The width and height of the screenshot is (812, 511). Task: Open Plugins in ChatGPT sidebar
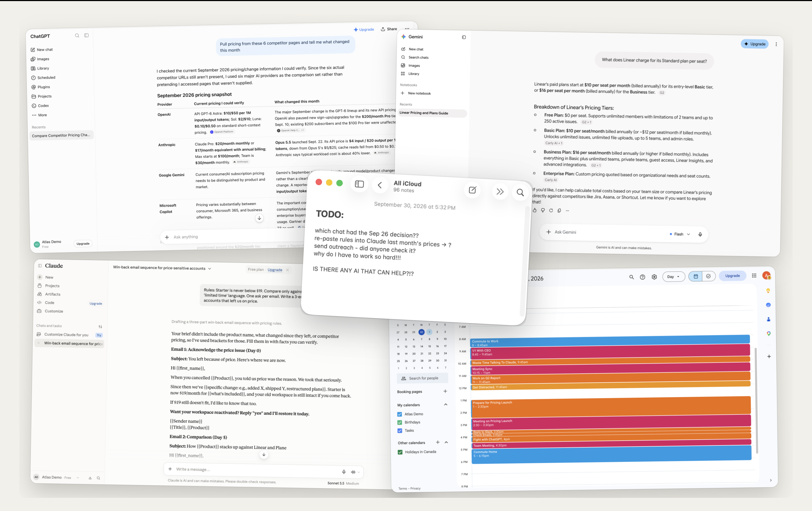[x=41, y=87]
